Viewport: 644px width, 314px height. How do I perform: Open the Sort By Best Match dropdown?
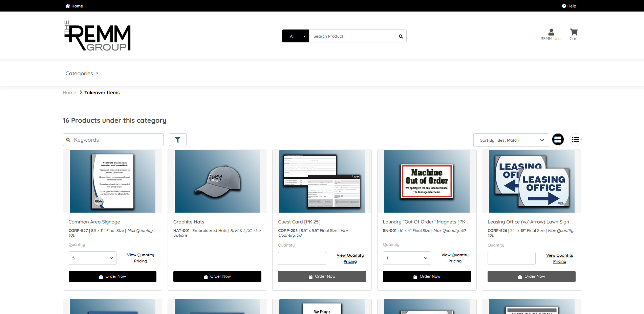pos(511,140)
